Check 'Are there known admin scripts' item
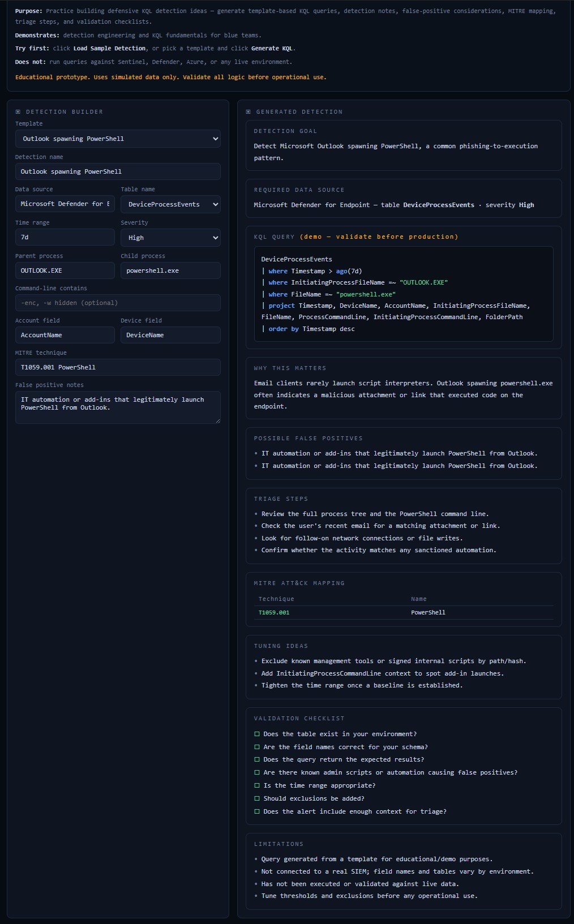The image size is (574, 924). [257, 772]
